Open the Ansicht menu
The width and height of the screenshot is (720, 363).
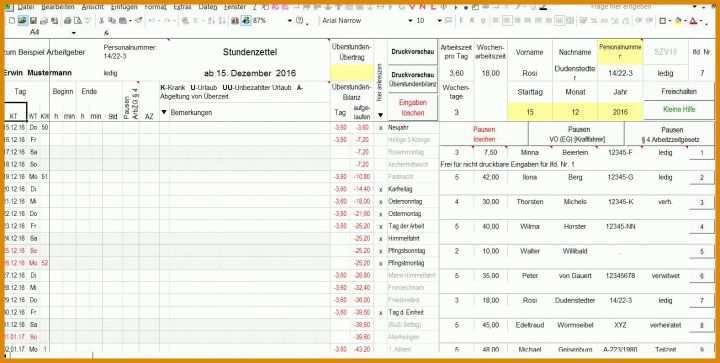tap(93, 7)
